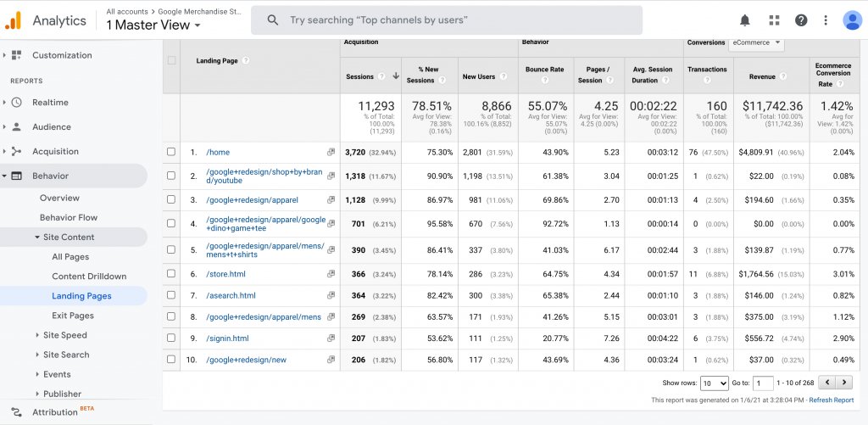Click the search magnifier icon
This screenshot has height=425, width=868.
(272, 20)
